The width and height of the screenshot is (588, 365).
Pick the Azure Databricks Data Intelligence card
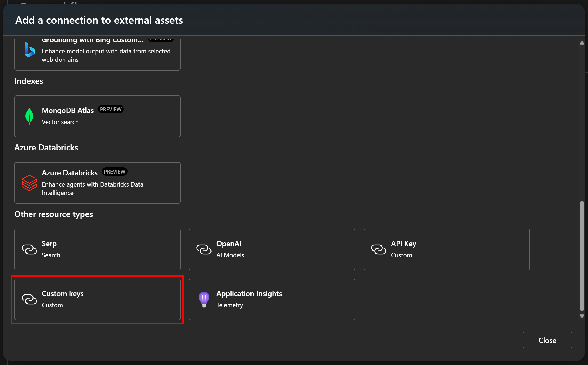pos(97,182)
